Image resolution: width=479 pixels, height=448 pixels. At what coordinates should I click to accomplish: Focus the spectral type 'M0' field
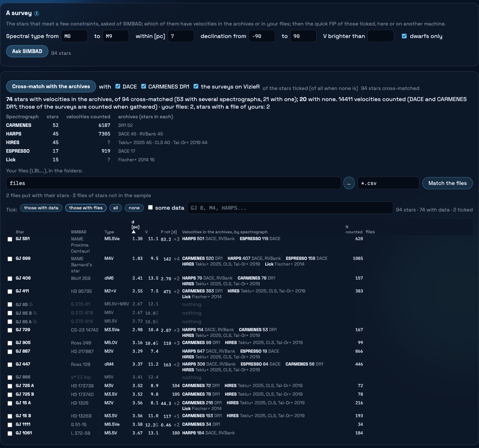pyautogui.click(x=74, y=36)
